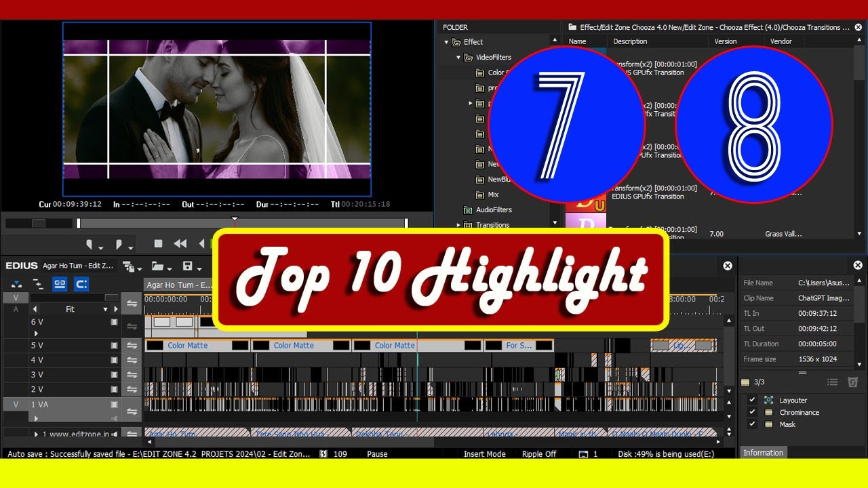
Task: Click the sync-lock ripple mode icon
Action: 38,284
